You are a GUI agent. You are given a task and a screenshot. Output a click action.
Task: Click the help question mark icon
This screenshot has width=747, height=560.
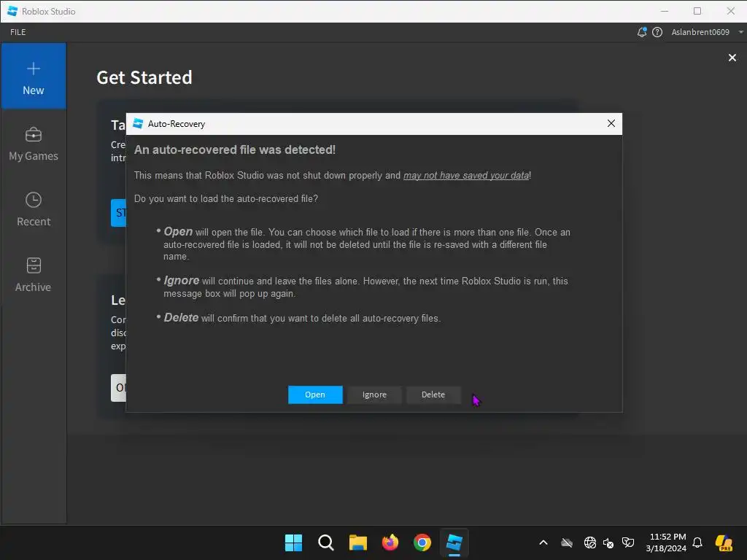click(657, 32)
